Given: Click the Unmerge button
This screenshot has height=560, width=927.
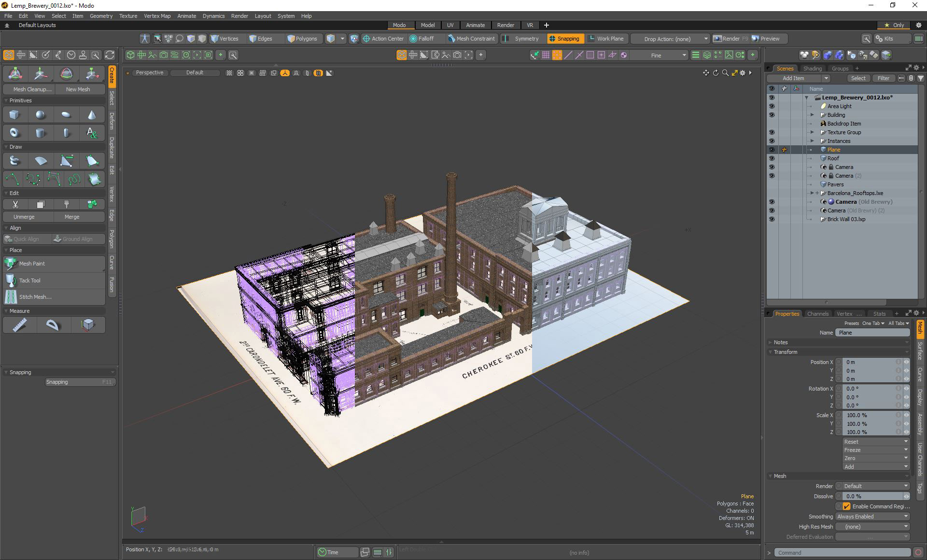Looking at the screenshot, I should click(x=24, y=217).
